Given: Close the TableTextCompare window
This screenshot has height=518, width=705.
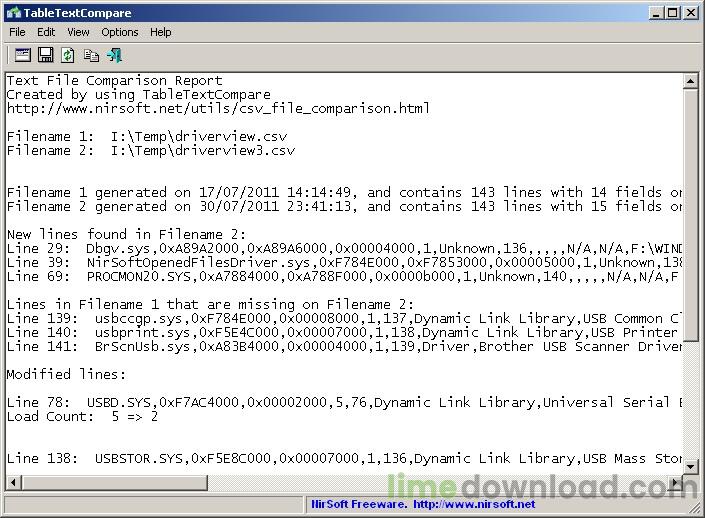Looking at the screenshot, I should (x=690, y=13).
